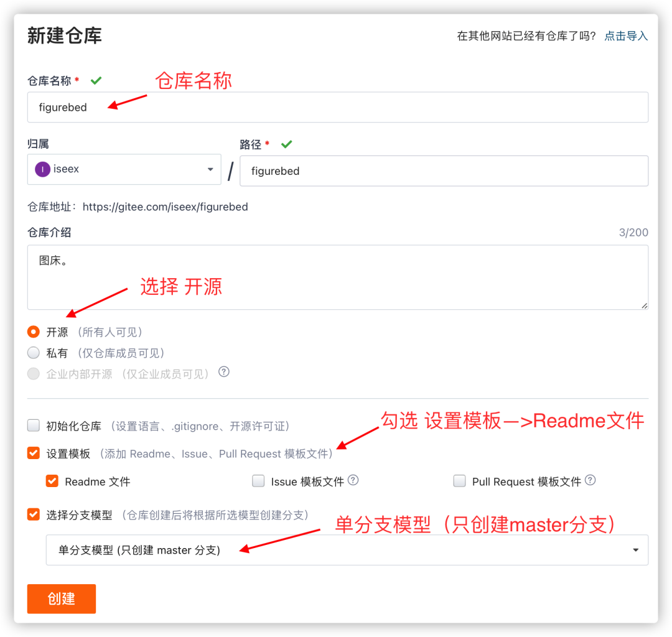The height and width of the screenshot is (637, 672).
Task: Click the help icon next to Pull Request 模板文件
Action: (590, 480)
